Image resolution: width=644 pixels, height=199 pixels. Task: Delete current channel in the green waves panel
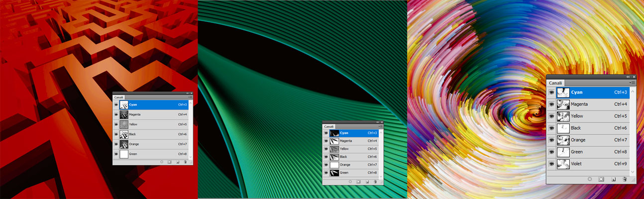pyautogui.click(x=375, y=182)
